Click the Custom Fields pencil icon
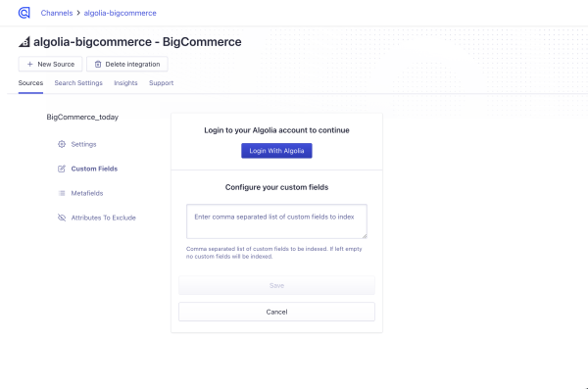588x389 pixels. (62, 169)
